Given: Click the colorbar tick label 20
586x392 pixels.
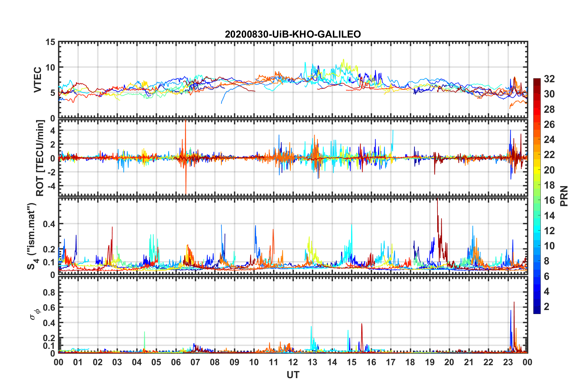Looking at the screenshot, I should point(549,170).
